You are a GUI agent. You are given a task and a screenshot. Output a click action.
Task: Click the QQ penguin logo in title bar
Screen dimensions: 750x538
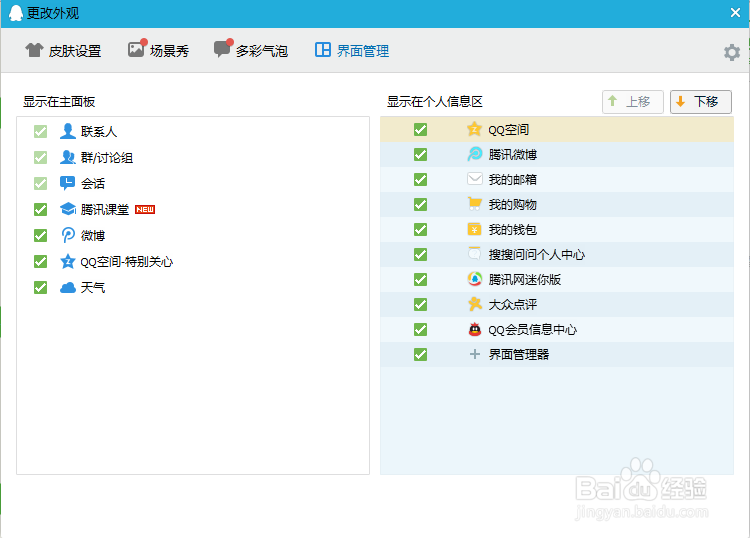pos(16,13)
